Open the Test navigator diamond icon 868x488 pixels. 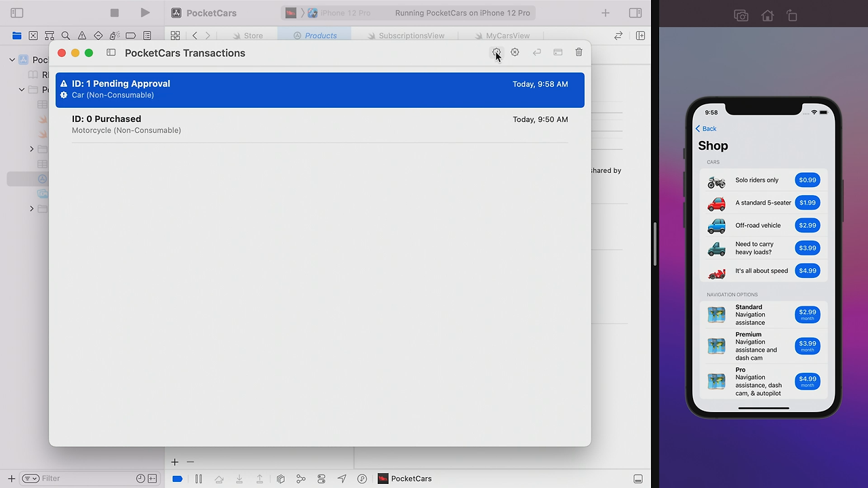tap(98, 36)
